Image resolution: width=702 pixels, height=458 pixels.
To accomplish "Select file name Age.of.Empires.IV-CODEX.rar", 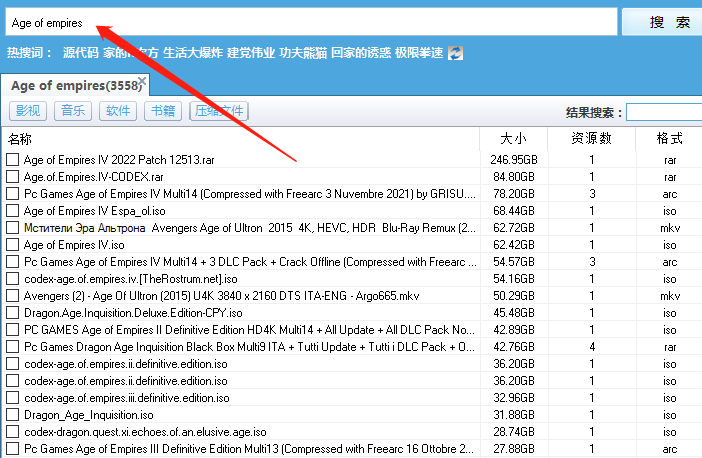I will (94, 177).
